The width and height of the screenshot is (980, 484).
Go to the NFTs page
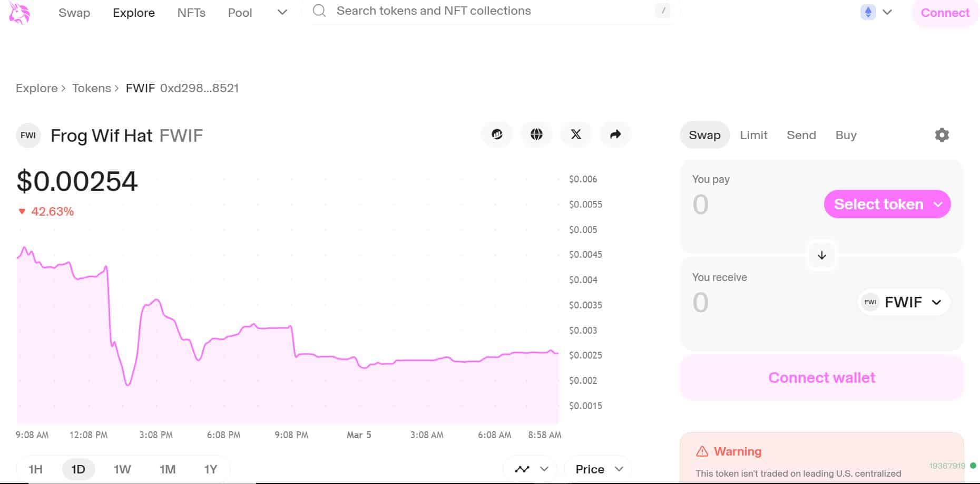pos(191,13)
